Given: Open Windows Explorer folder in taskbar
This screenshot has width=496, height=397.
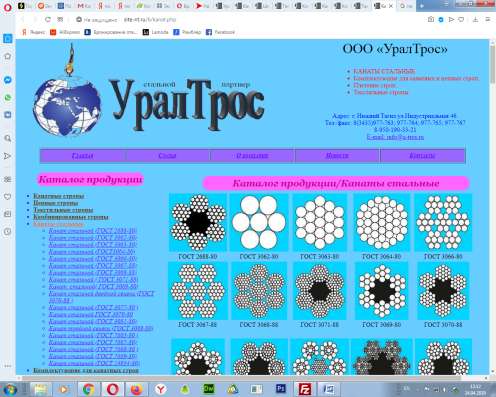Looking at the screenshot, I should click(40, 389).
